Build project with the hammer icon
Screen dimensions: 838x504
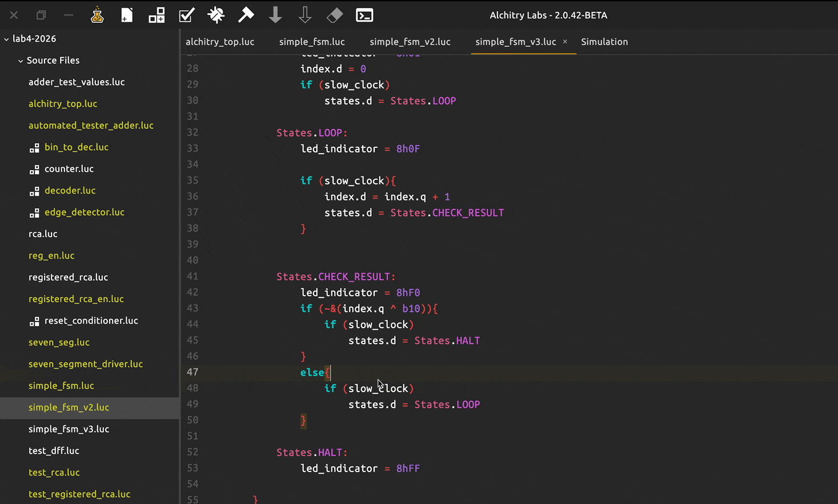[246, 15]
